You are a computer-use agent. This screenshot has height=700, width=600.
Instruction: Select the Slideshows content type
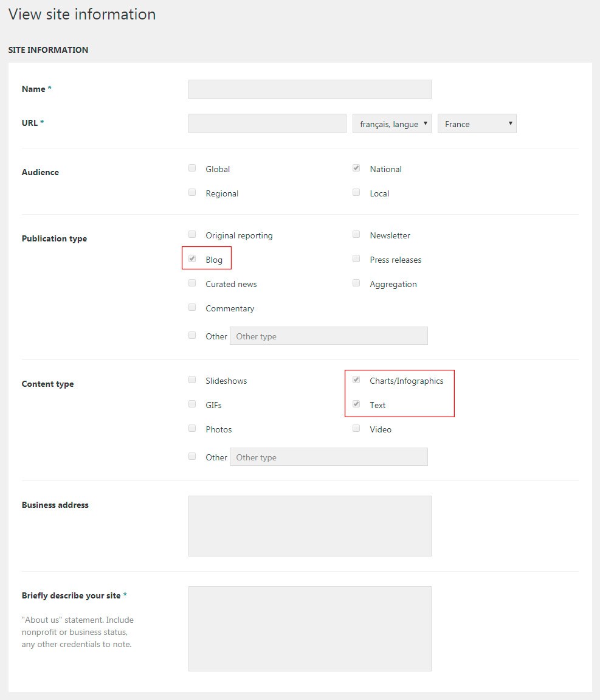point(192,380)
